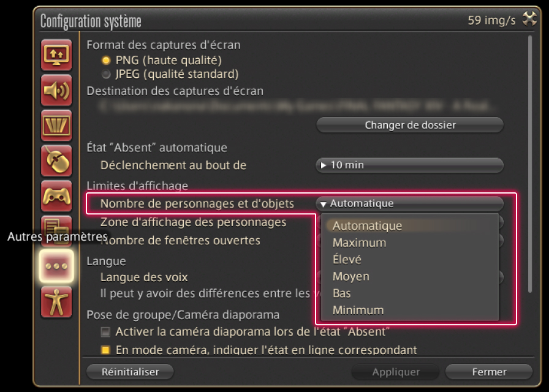Open the 10 min trigger delay dropdown

point(409,165)
